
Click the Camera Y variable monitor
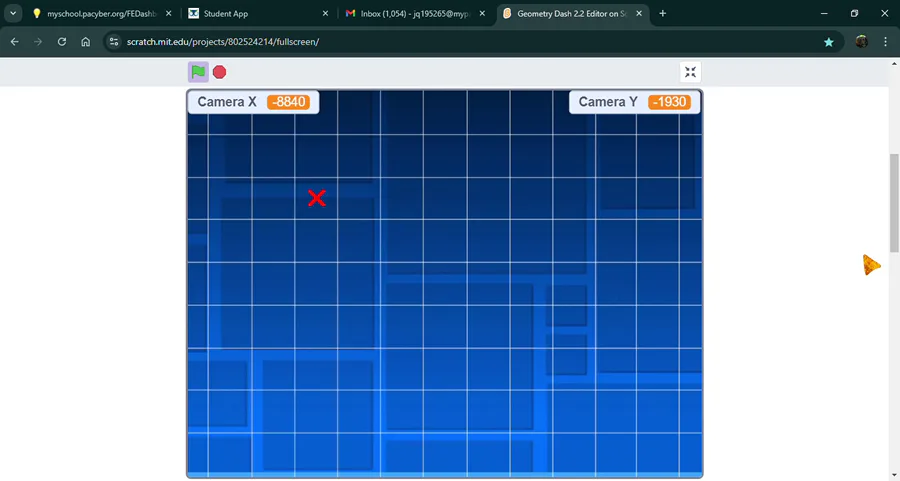click(x=634, y=102)
